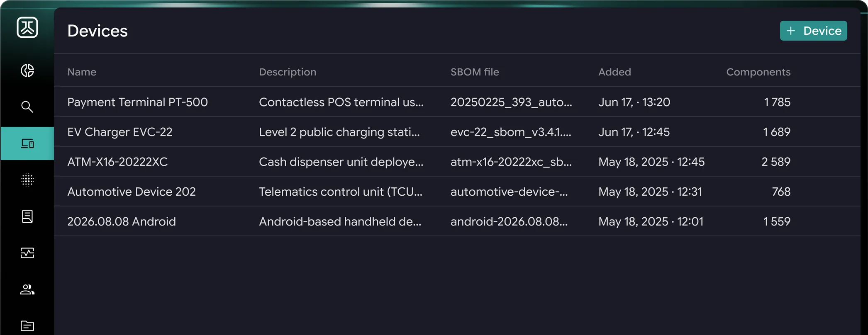The height and width of the screenshot is (335, 868).
Task: Click the Devices page heading
Action: tap(98, 31)
